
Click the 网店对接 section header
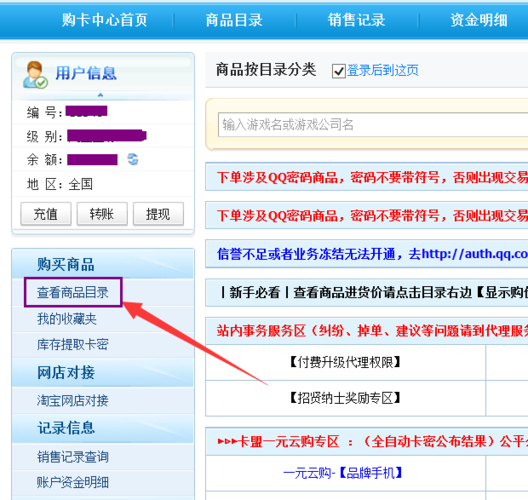point(103,372)
